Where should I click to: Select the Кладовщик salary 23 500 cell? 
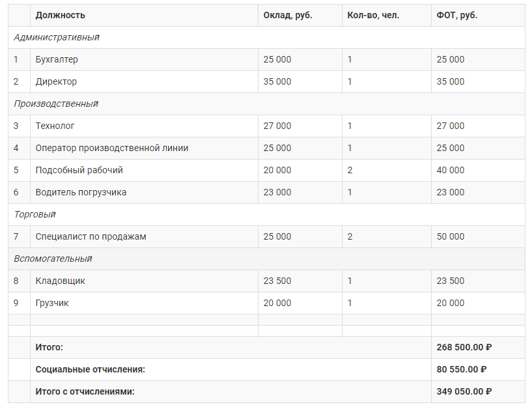point(300,281)
